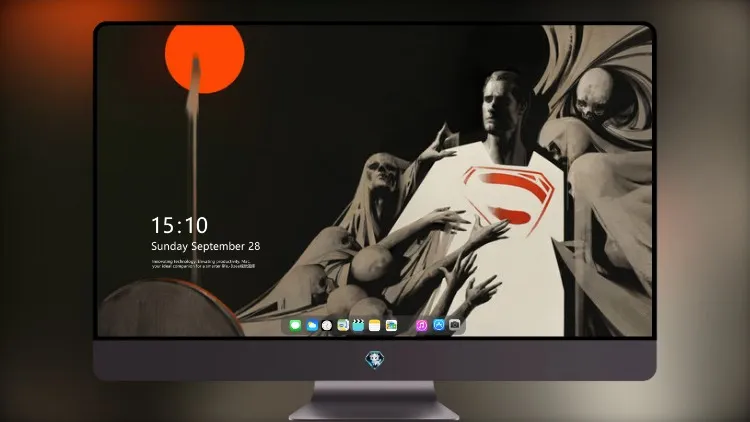Image resolution: width=750 pixels, height=422 pixels.
Task: Open the Maps app in dock
Action: 342,325
